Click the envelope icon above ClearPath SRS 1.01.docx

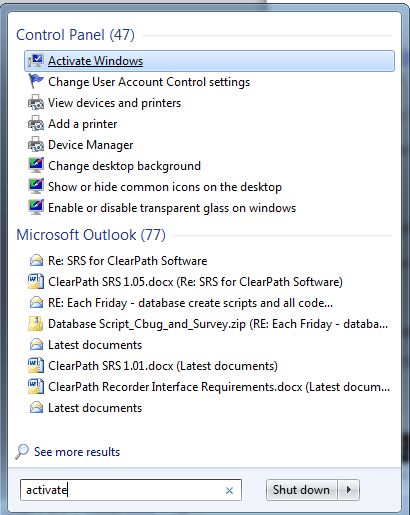coord(36,344)
